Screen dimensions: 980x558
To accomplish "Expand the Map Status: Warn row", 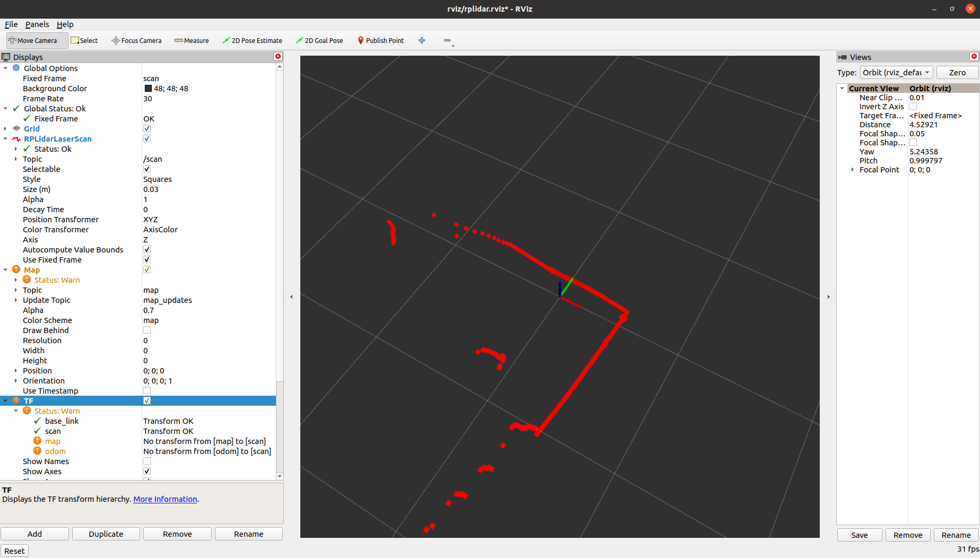I will (x=16, y=280).
